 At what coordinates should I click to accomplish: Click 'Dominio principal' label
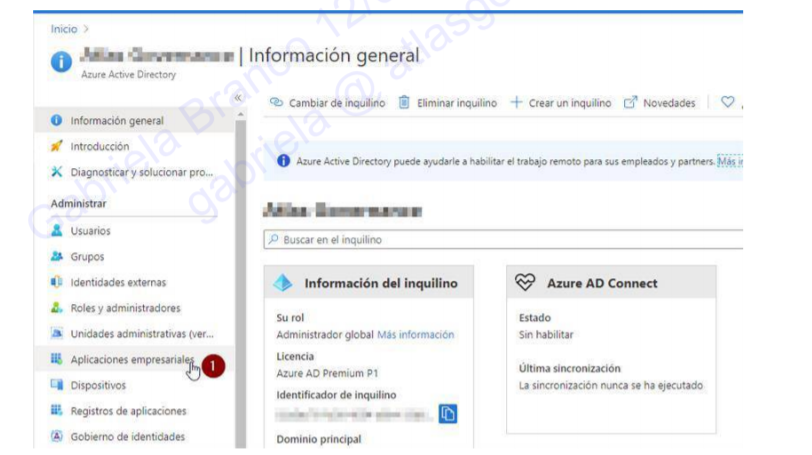[318, 439]
